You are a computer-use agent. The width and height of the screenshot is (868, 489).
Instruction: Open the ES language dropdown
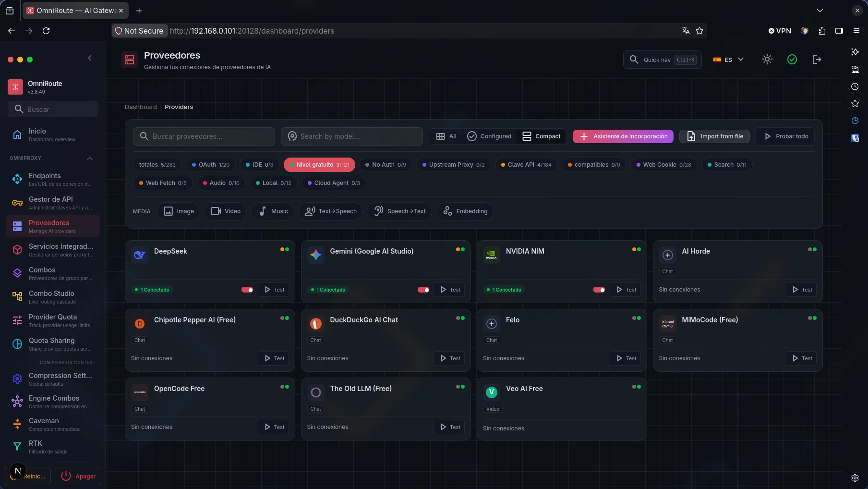point(728,60)
